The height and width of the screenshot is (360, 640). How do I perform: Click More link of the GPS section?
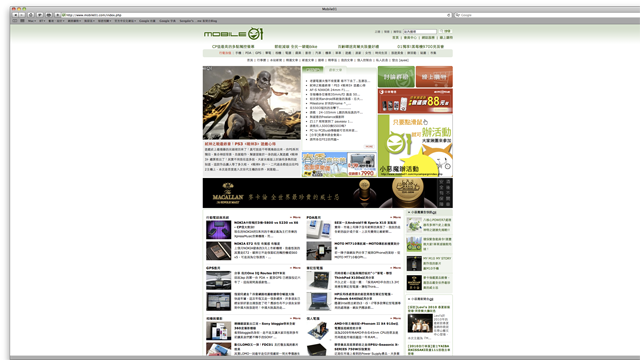coord(296,268)
